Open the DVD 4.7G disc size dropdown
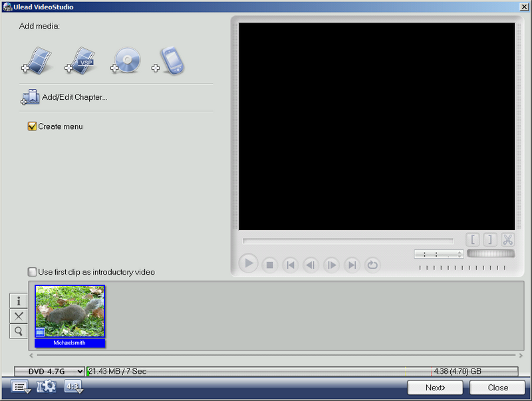The height and width of the screenshot is (401, 532). pyautogui.click(x=51, y=371)
